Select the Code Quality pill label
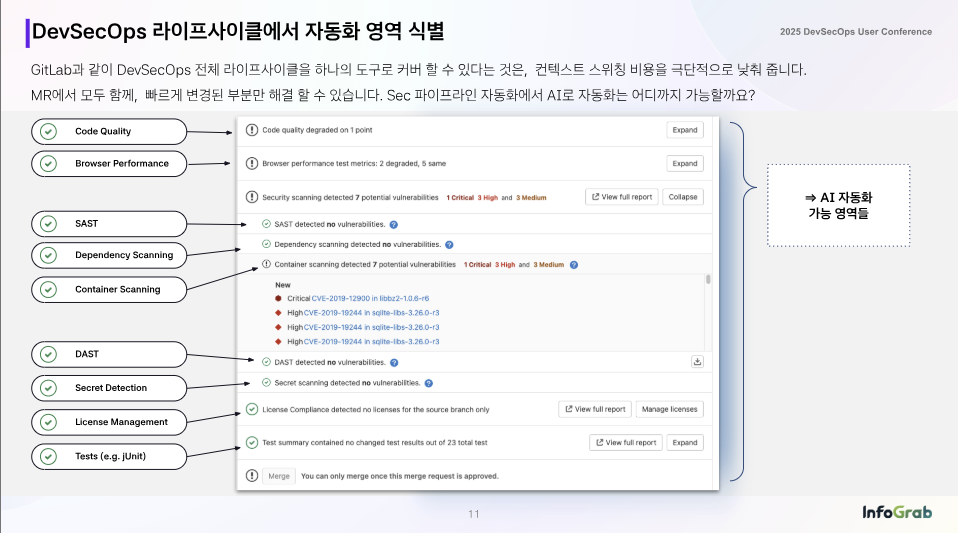The height and width of the screenshot is (533, 958). point(103,131)
